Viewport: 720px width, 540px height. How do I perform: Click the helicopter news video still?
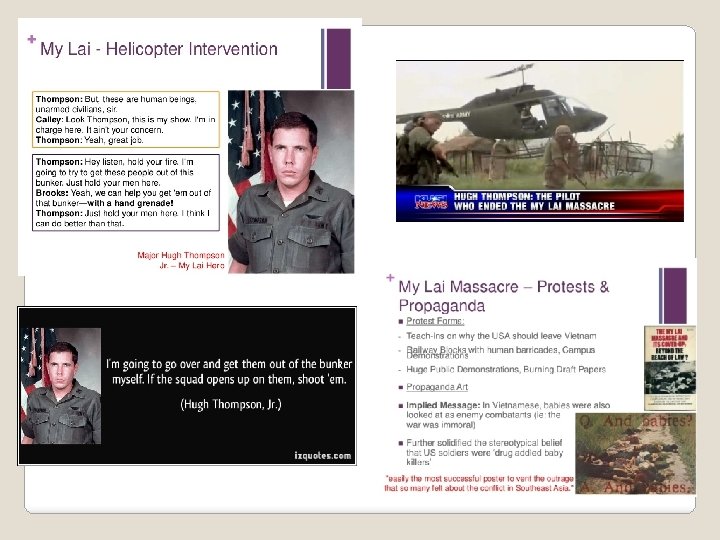[540, 141]
